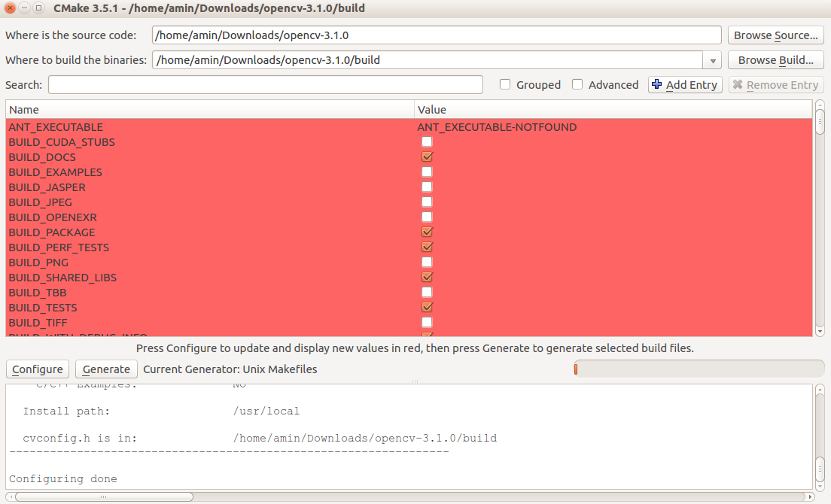Uncheck the BUILD_SHARED_LIBS option
Image resolution: width=831 pixels, height=504 pixels.
point(427,278)
